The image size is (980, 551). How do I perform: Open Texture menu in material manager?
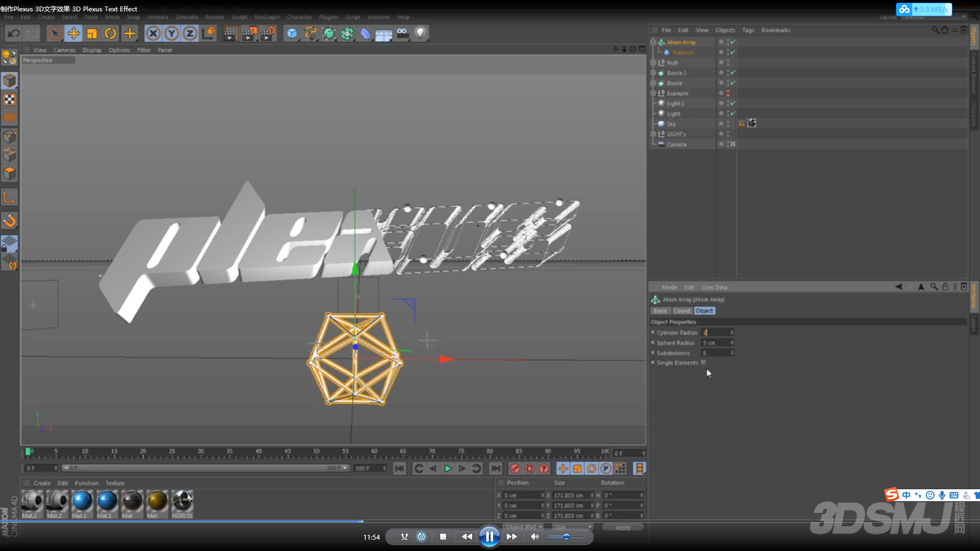pos(114,483)
